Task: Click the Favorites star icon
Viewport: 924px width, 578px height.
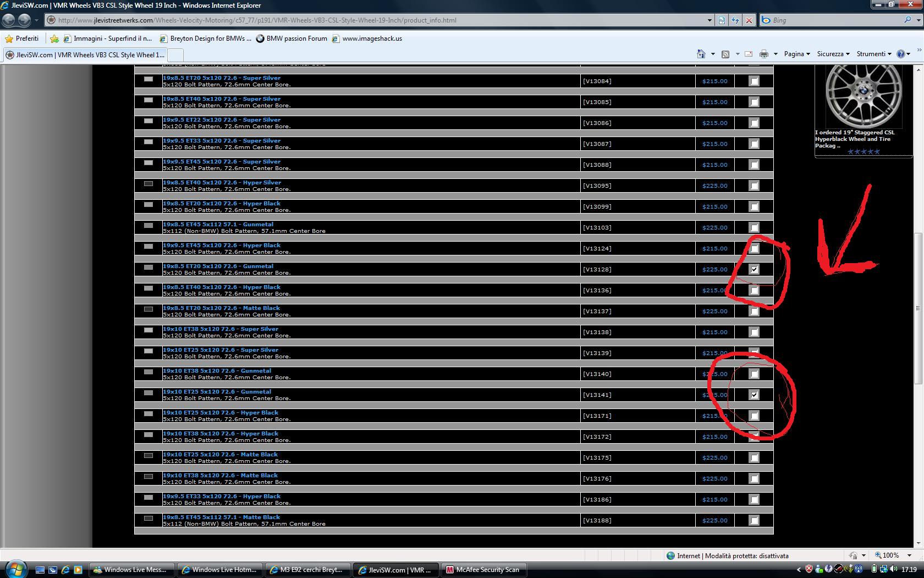Action: pos(9,39)
